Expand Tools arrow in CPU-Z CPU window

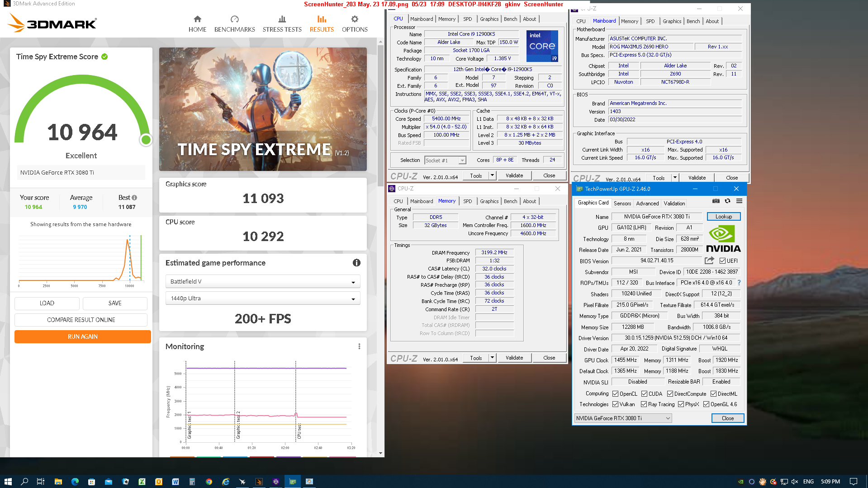492,175
